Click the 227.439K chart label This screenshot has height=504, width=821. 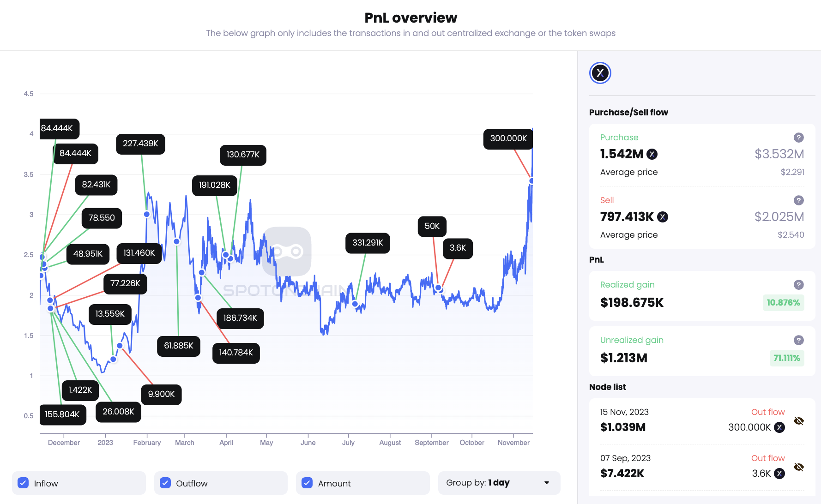point(140,144)
